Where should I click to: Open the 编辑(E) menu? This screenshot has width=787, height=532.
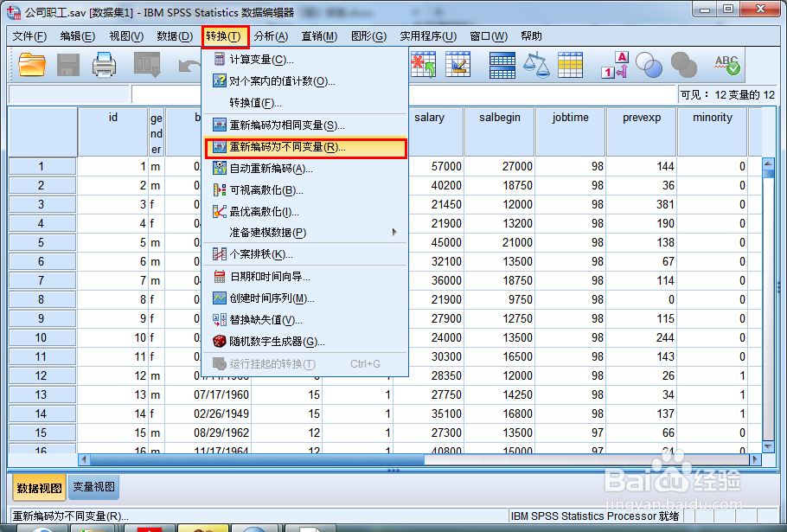[77, 36]
